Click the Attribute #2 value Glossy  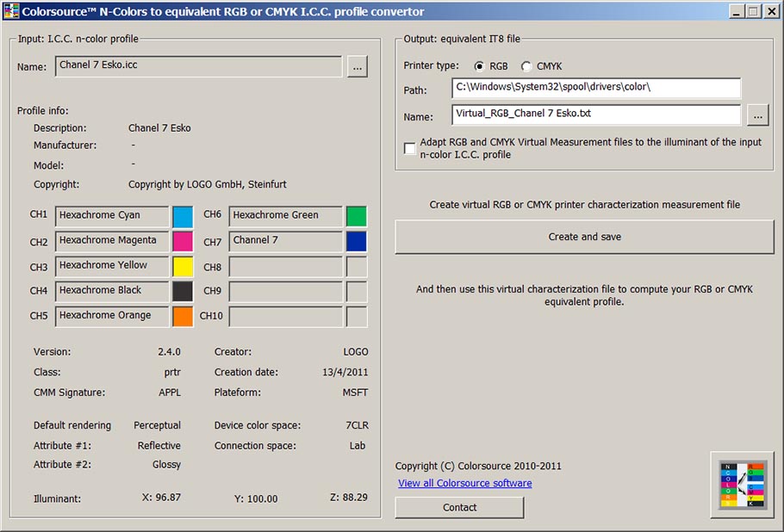166,465
